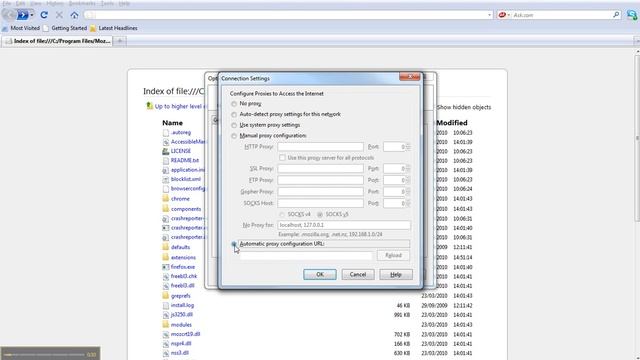Choose Use system proxy settings
The width and height of the screenshot is (640, 360).
[234, 125]
